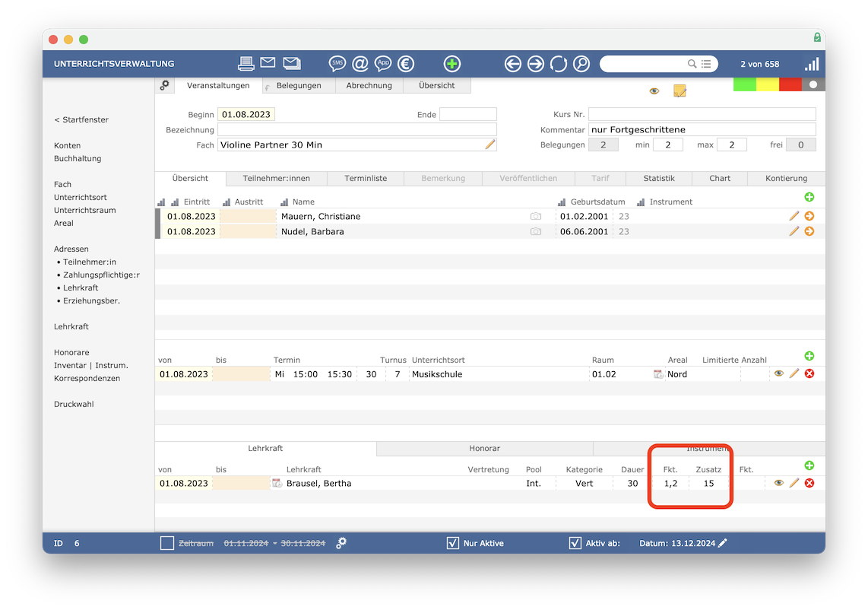The height and width of the screenshot is (610, 868).
Task: Open Mauern, Christiane with orange arrow
Action: (809, 216)
